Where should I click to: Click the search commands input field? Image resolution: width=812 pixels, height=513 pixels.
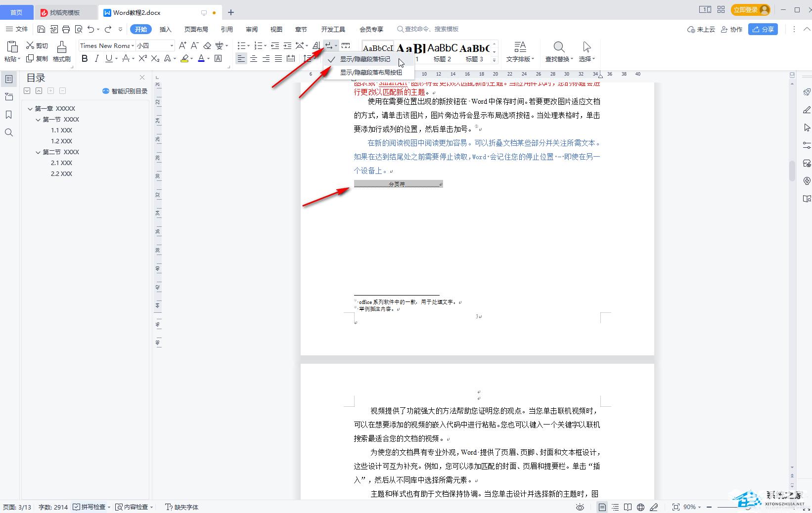click(x=428, y=29)
